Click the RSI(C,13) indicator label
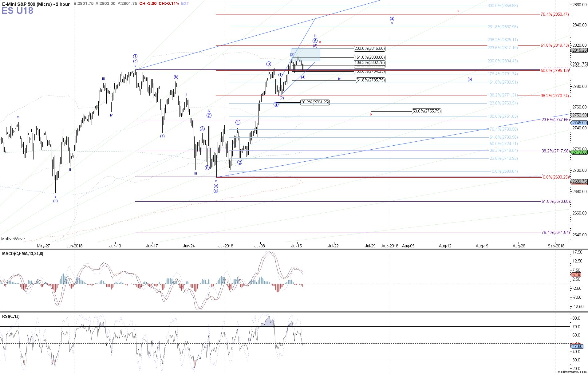 [11, 317]
